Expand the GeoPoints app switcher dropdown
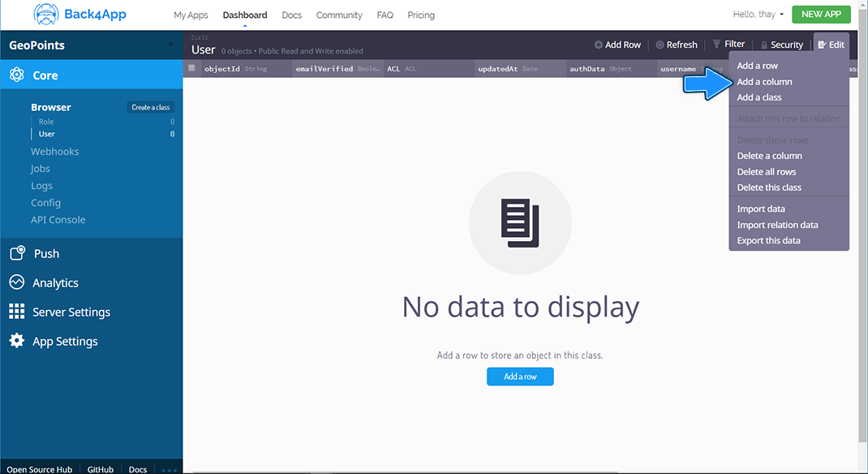Image resolution: width=868 pixels, height=474 pixels. tap(170, 45)
